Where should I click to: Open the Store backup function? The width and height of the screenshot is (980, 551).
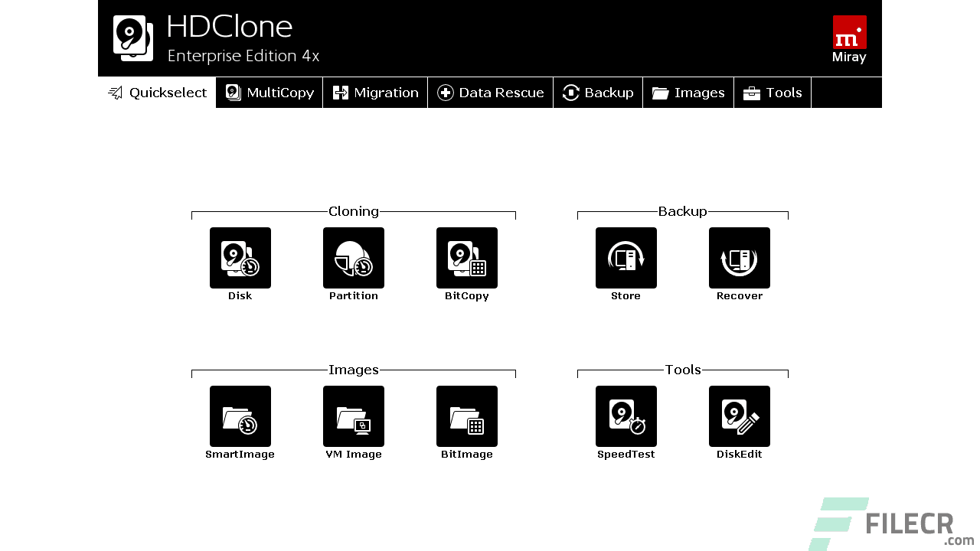[x=626, y=258]
